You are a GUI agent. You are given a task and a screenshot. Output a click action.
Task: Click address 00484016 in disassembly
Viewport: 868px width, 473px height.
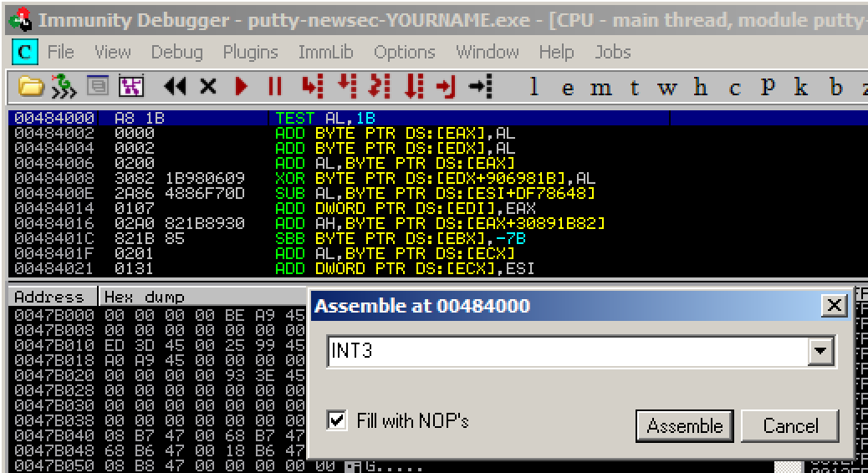pyautogui.click(x=54, y=223)
